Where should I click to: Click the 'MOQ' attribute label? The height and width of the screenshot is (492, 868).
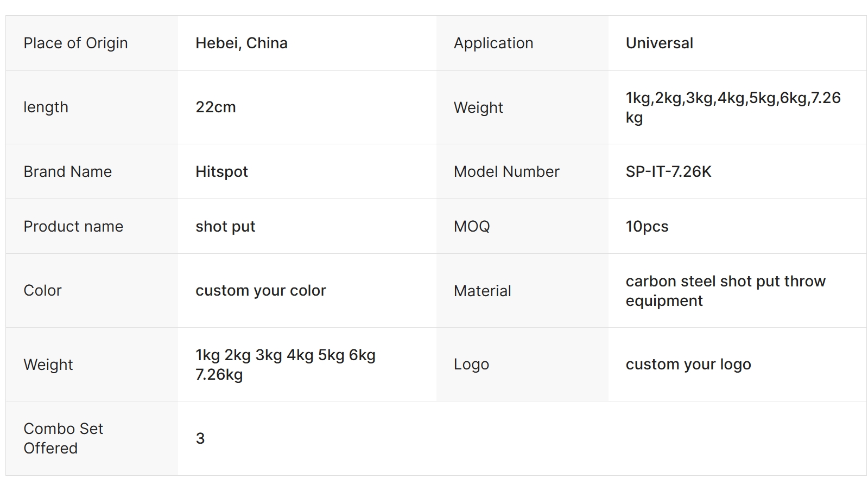pyautogui.click(x=472, y=227)
